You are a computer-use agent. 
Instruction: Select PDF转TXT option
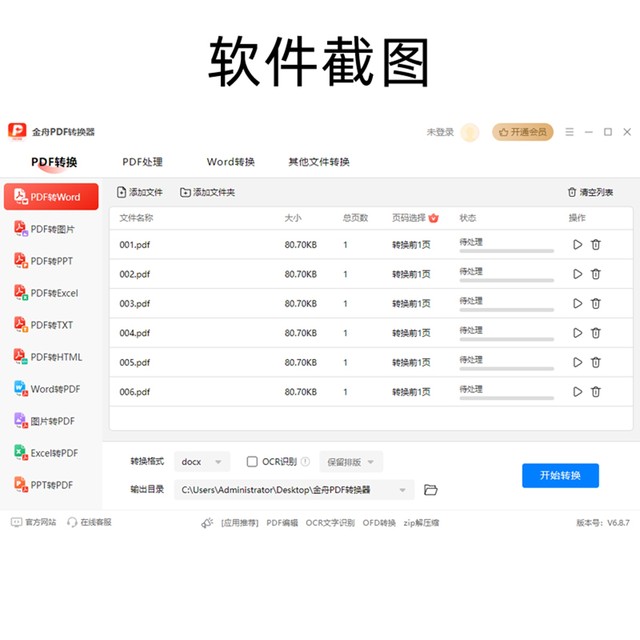43,325
